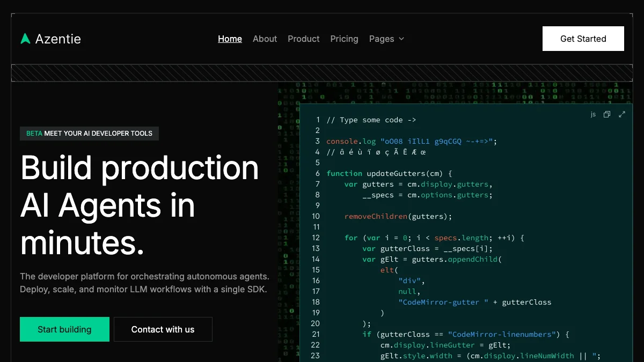
Task: Open the About page link
Action: [x=265, y=39]
